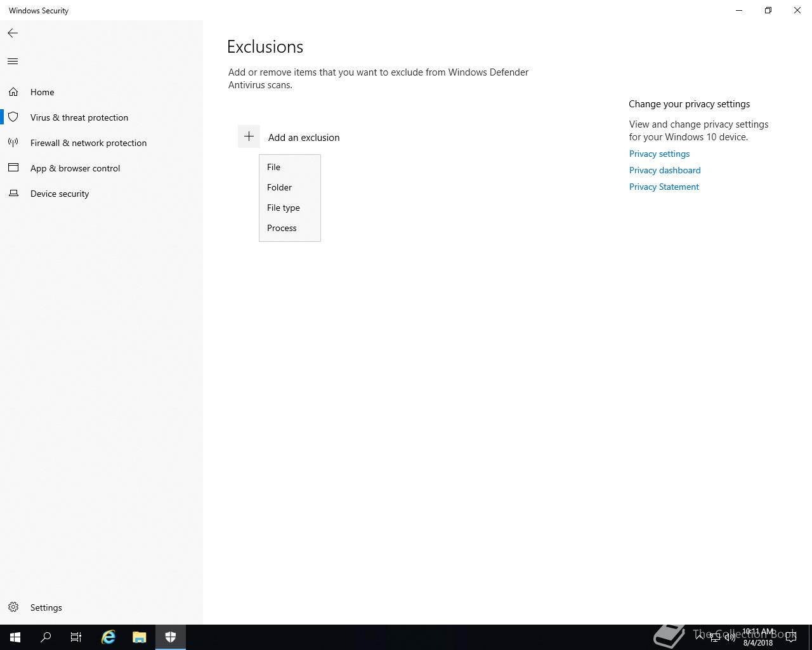Open the Privacy Statement link

click(664, 187)
